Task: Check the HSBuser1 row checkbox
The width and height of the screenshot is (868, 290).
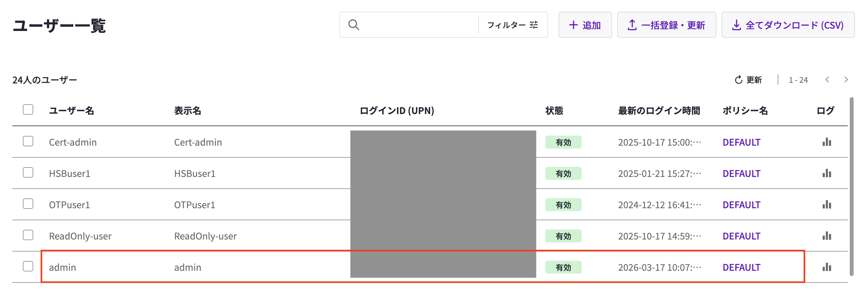Action: [x=28, y=172]
